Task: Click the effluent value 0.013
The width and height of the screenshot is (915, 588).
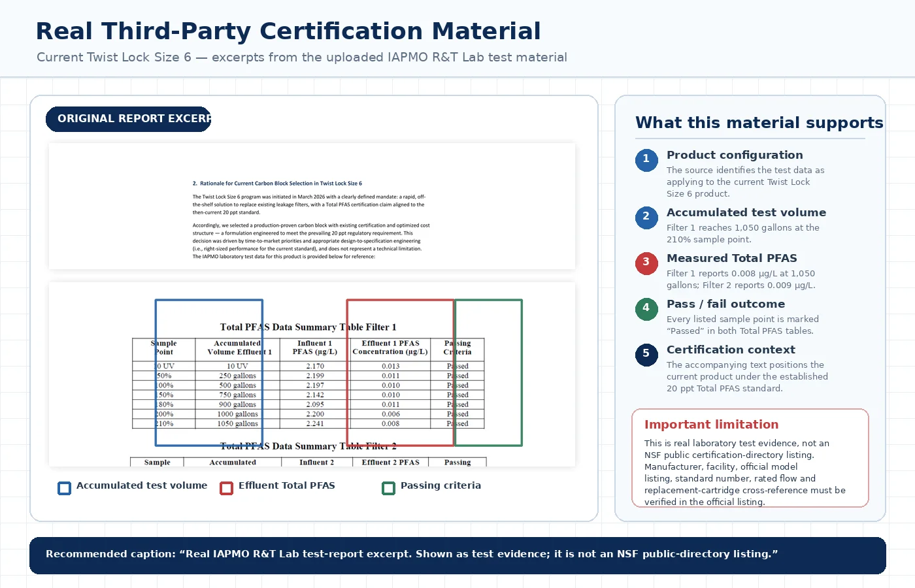Action: 391,367
